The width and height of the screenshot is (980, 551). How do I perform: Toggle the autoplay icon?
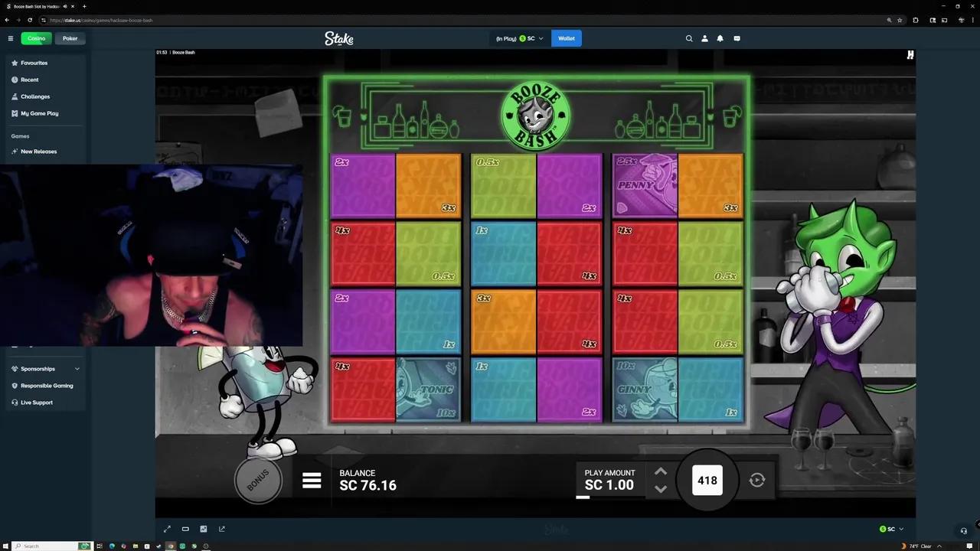pos(757,480)
